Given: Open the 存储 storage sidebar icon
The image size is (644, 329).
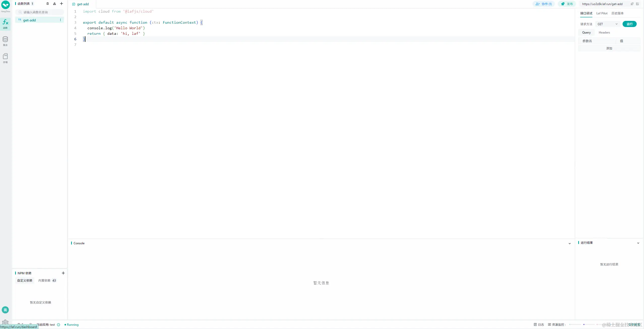Looking at the screenshot, I should pyautogui.click(x=5, y=58).
